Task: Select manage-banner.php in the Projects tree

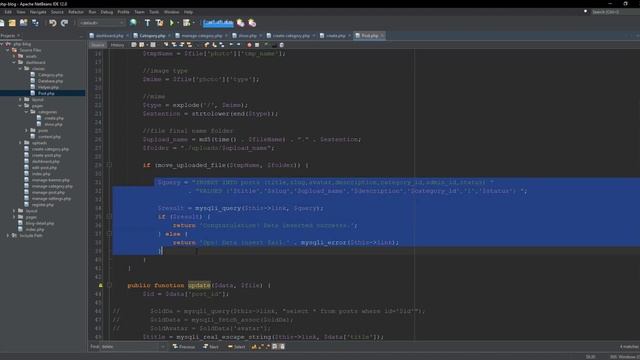Action: click(51, 180)
